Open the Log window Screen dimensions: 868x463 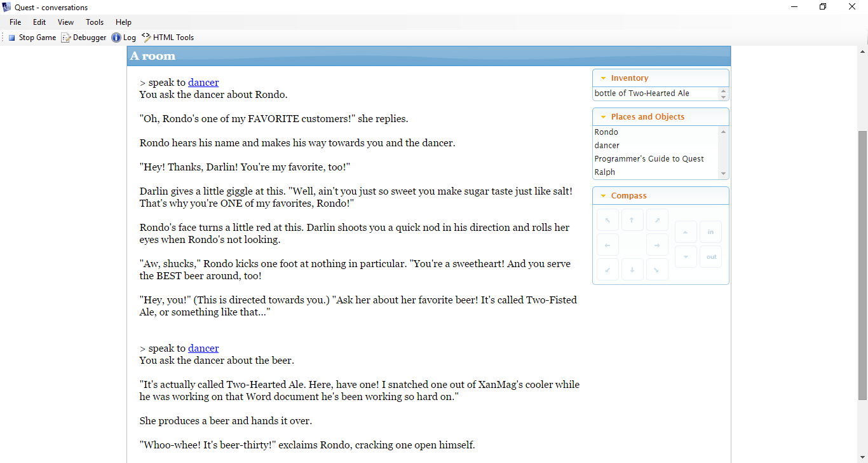coord(123,38)
